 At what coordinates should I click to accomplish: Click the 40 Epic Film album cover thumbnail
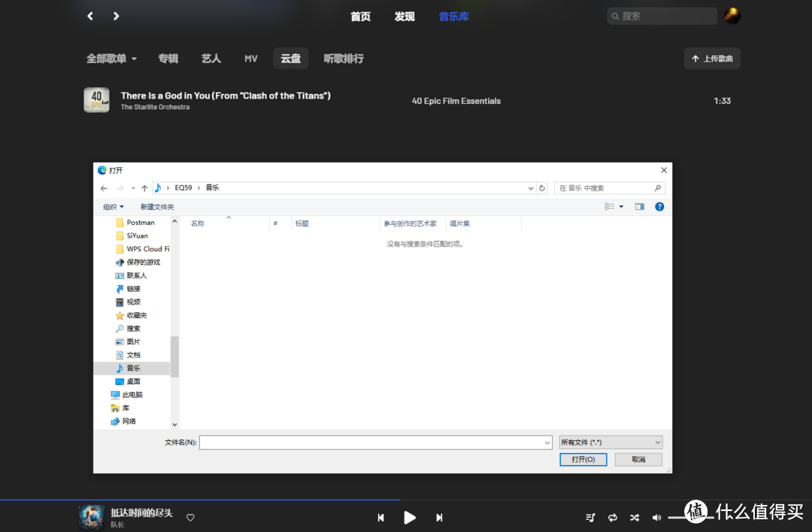pos(97,100)
